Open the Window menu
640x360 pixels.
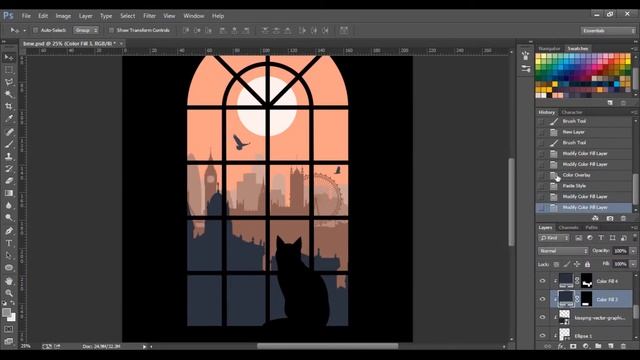[x=193, y=16]
